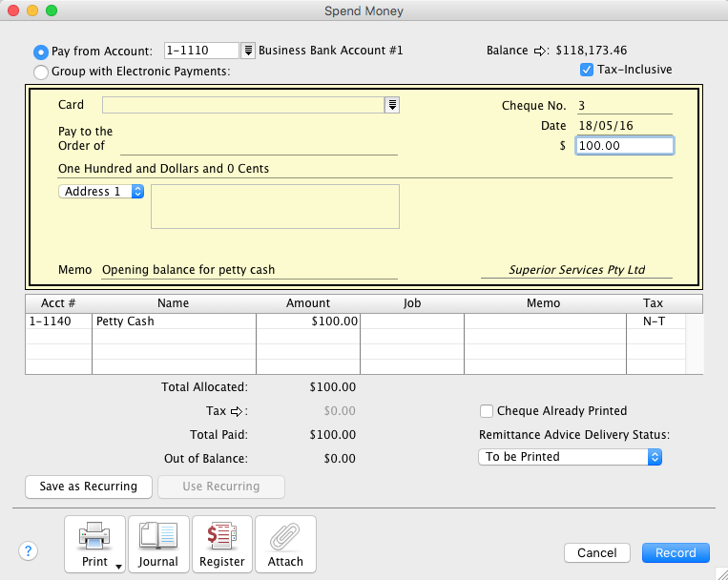
Task: Enable Cheque Already Printed checkbox
Action: [x=487, y=411]
